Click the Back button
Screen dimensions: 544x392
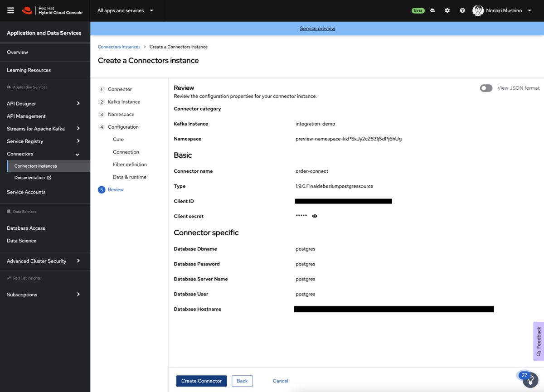[x=242, y=381]
